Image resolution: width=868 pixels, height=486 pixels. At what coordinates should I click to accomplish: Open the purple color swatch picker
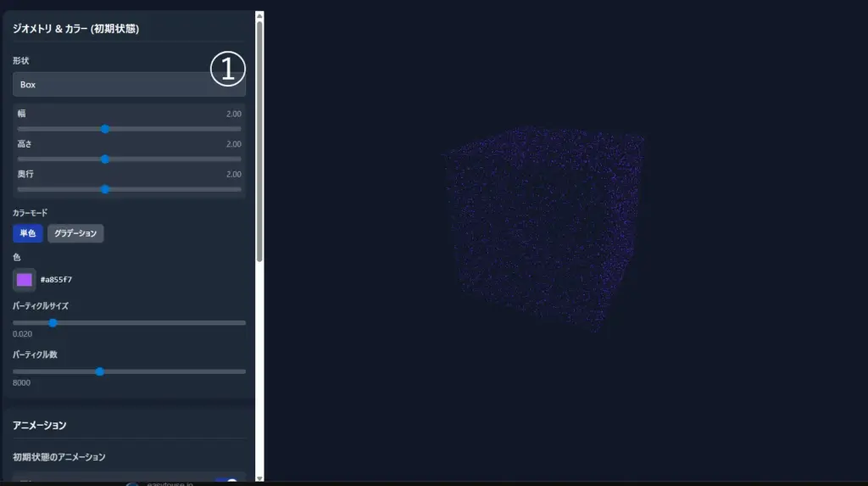[25, 280]
